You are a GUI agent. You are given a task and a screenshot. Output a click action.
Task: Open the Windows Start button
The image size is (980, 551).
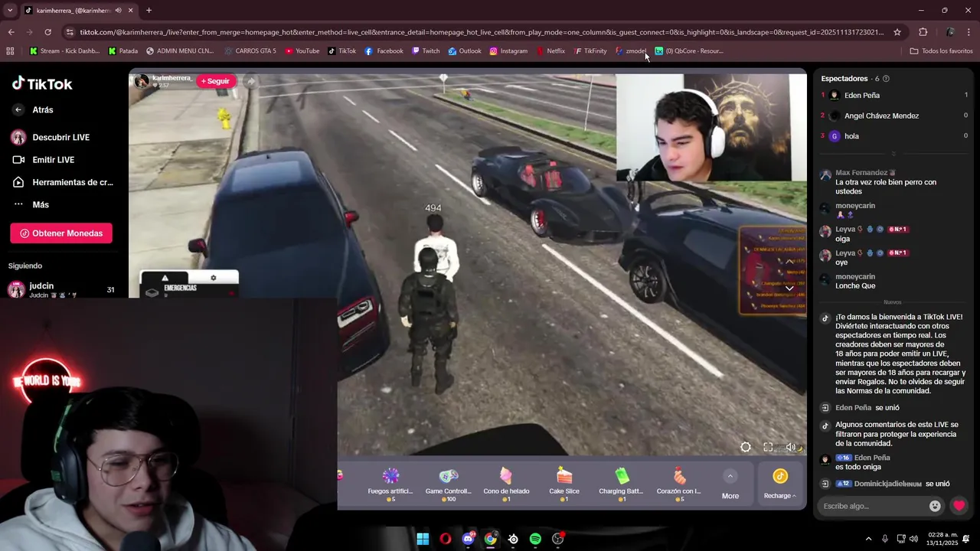[423, 539]
